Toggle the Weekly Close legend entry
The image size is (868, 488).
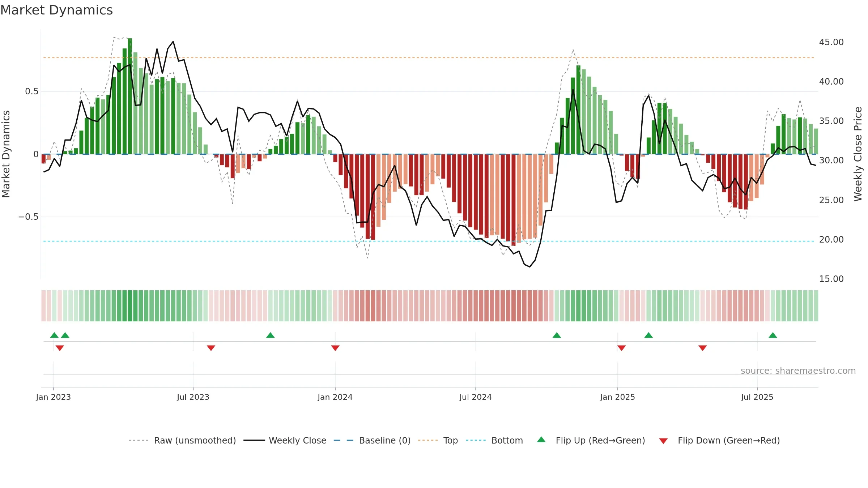[285, 440]
